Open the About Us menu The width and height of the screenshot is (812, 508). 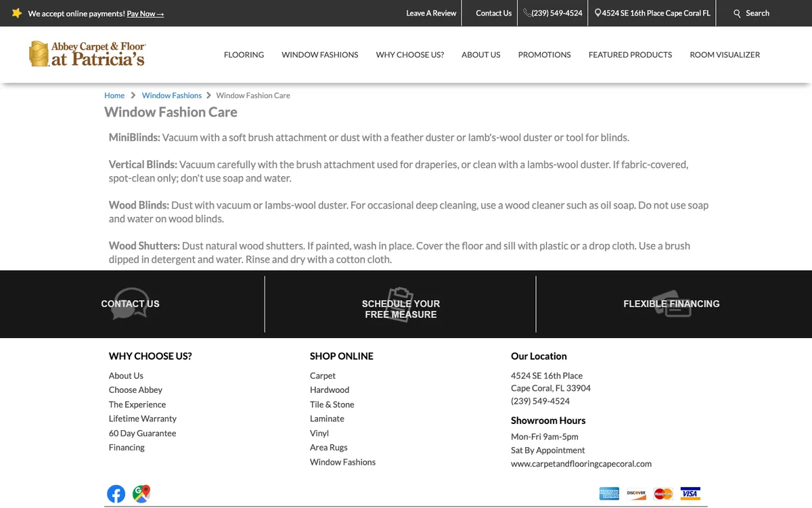[481, 55]
